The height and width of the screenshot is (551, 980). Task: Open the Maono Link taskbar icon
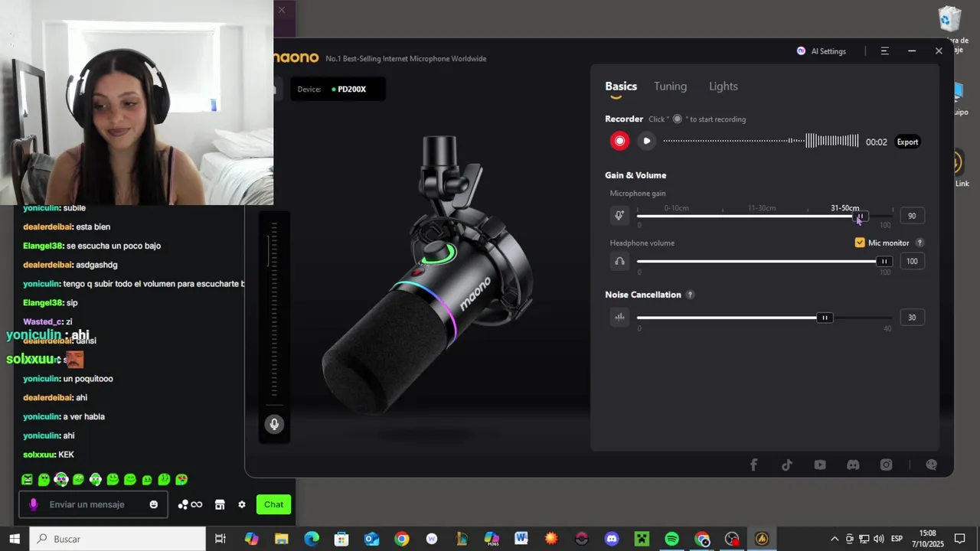762,539
